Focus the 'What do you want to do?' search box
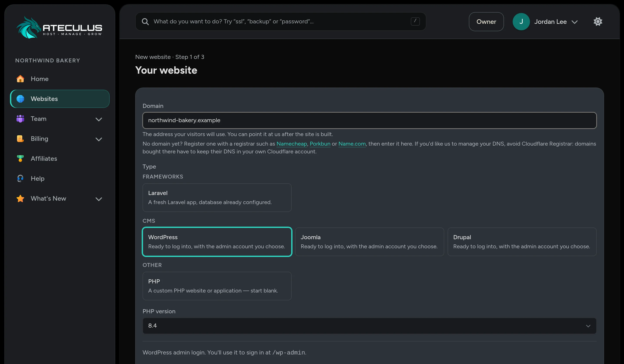Viewport: 624px width, 364px height. click(281, 21)
